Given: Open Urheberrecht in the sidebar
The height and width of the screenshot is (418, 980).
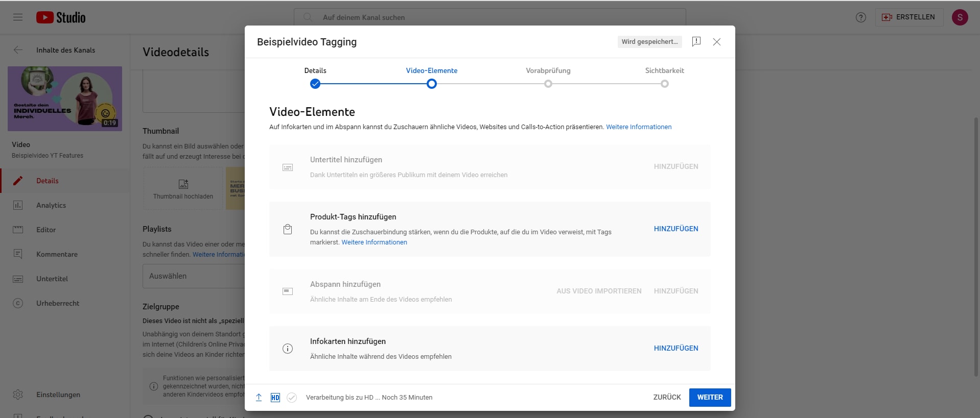Looking at the screenshot, I should 65,303.
